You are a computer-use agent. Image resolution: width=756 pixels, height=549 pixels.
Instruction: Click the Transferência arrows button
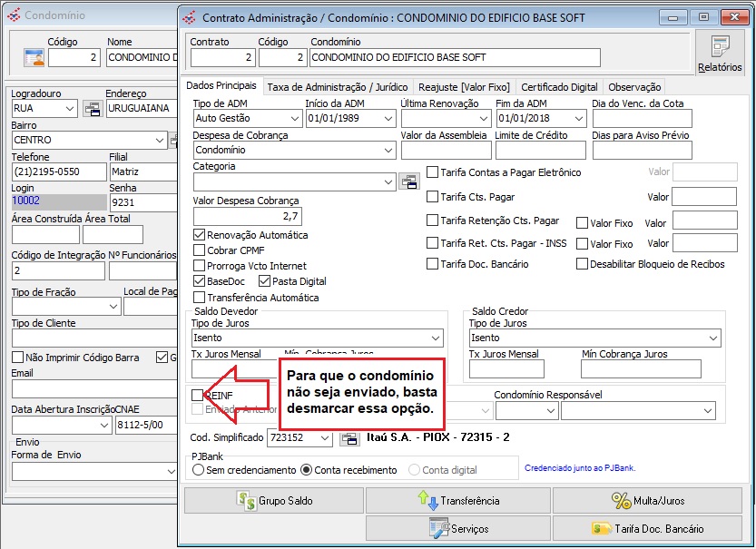(458, 501)
